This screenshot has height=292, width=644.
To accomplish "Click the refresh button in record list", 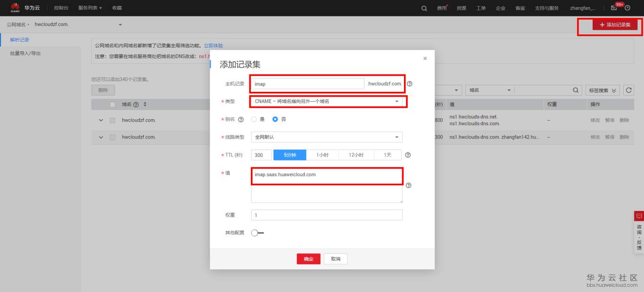I will coord(628,90).
